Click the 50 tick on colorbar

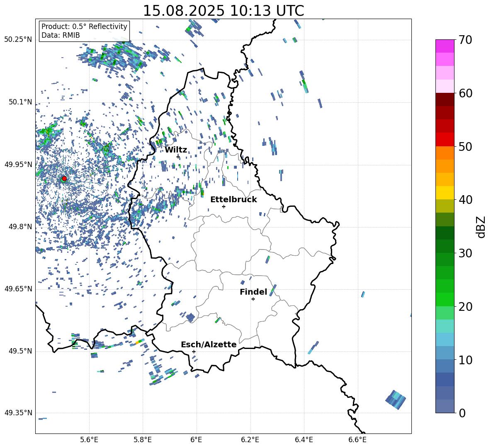[465, 147]
